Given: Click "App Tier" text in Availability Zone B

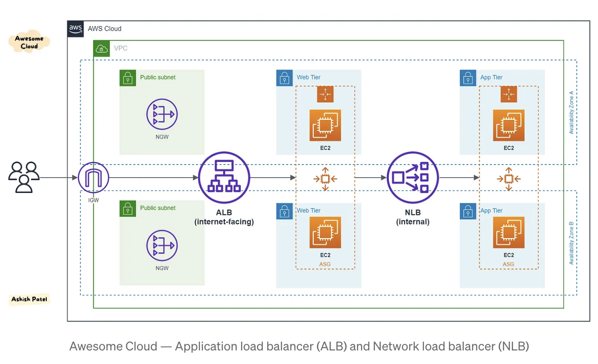Looking at the screenshot, I should tap(492, 211).
